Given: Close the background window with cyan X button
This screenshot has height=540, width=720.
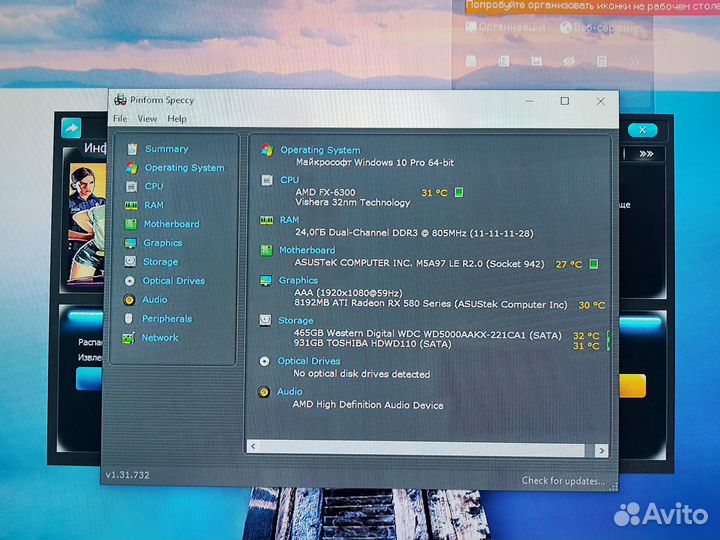Looking at the screenshot, I should (642, 130).
